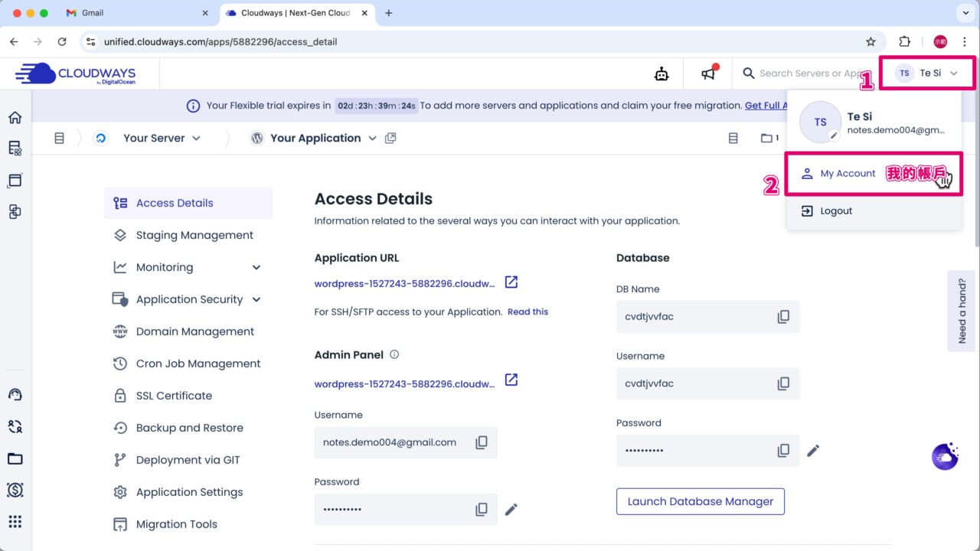Click the home icon in left sidebar
Viewport: 980px width, 551px height.
(x=15, y=118)
